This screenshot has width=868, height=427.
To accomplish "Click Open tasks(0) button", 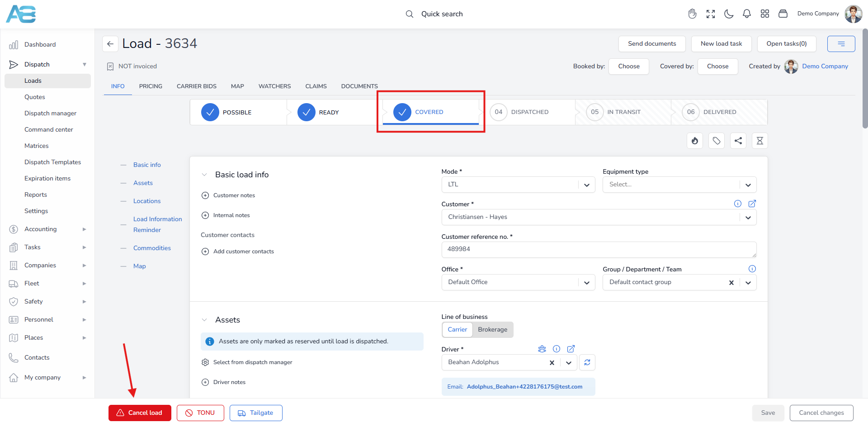I will tap(787, 44).
